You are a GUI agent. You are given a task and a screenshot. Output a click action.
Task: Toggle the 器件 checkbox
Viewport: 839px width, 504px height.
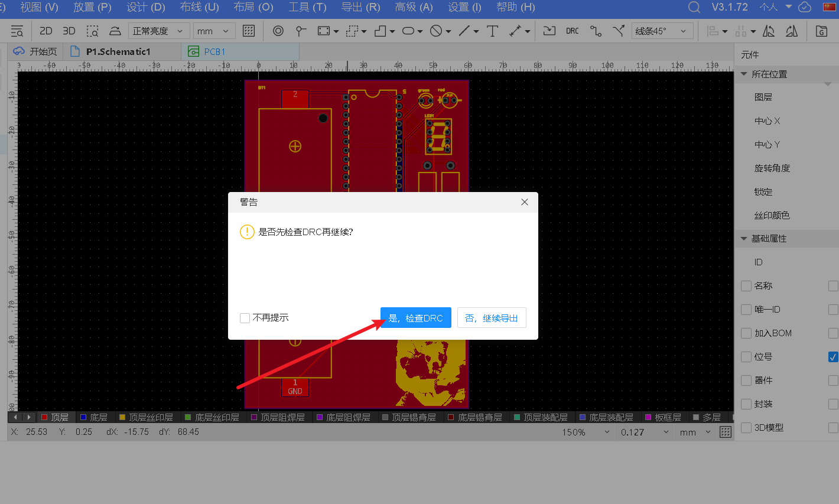pyautogui.click(x=746, y=381)
